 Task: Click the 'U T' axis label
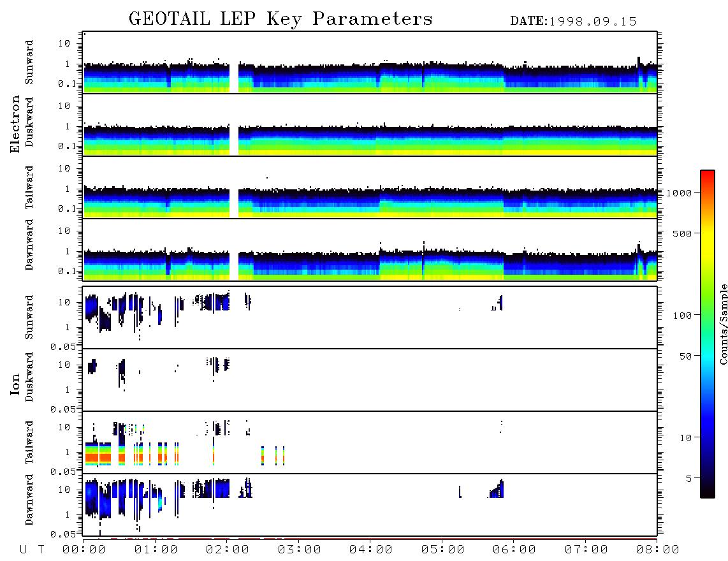(x=32, y=550)
